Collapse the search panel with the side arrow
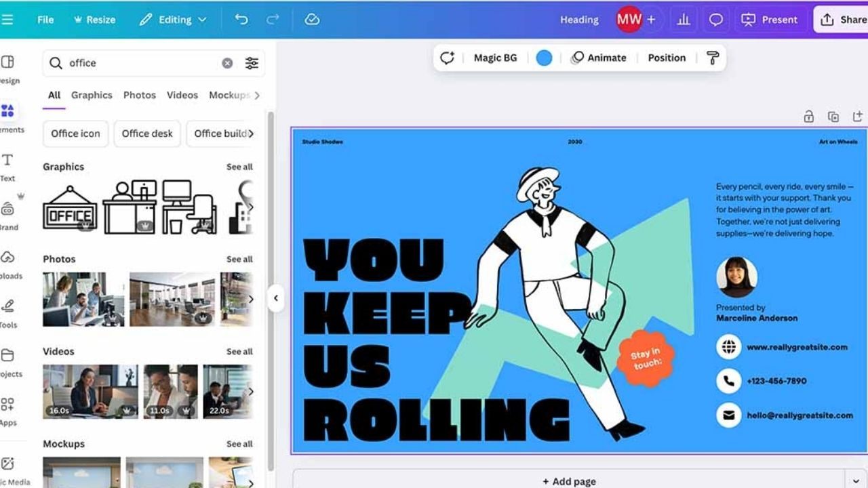Viewport: 868px width, 488px height. [276, 298]
